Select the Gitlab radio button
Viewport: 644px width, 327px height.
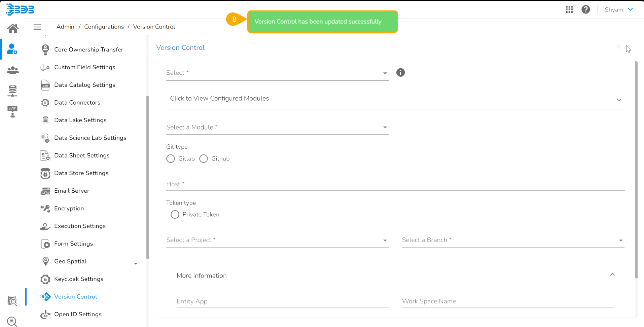[171, 159]
